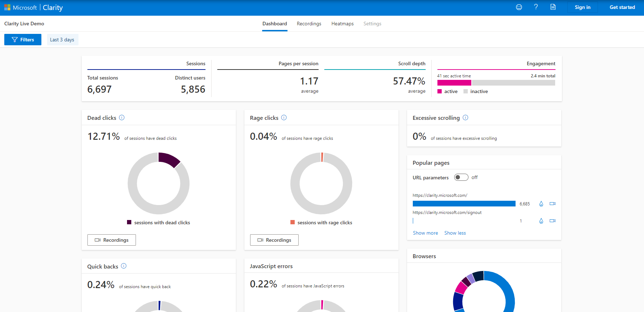644x312 pixels.
Task: Click Get started
Action: pyautogui.click(x=622, y=7)
